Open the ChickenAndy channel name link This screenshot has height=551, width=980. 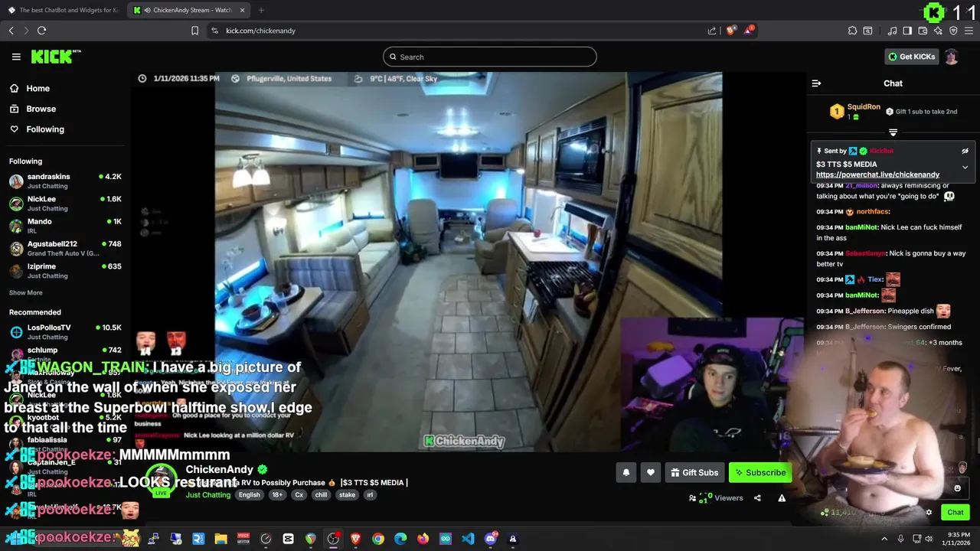pyautogui.click(x=219, y=469)
